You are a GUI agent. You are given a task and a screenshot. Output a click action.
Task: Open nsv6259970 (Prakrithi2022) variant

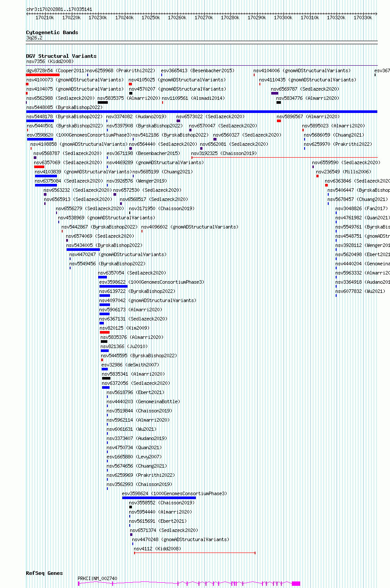pyautogui.click(x=338, y=144)
